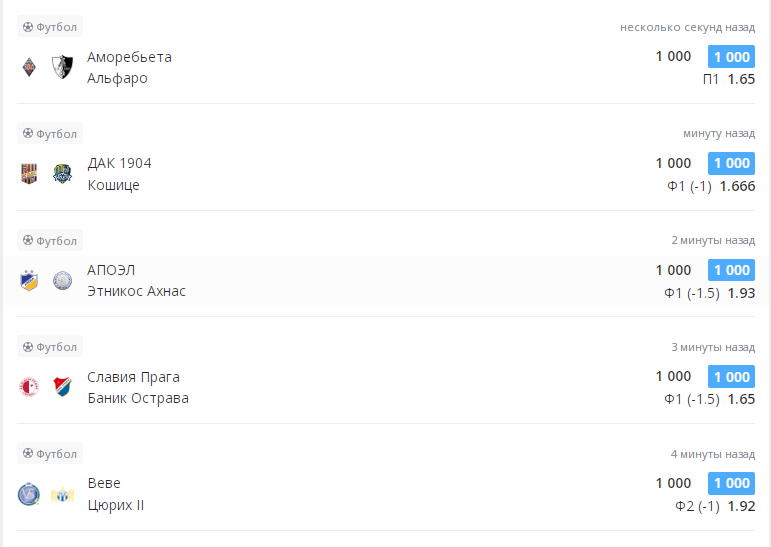Open the Аморебьета match link
This screenshot has height=547, width=771.
point(129,57)
